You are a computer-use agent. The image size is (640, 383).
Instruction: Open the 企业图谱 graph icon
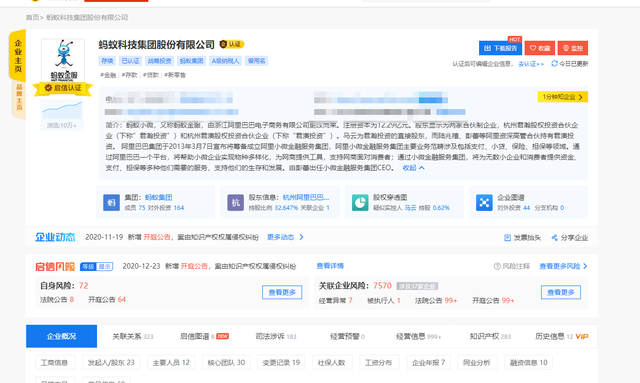pyautogui.click(x=484, y=203)
